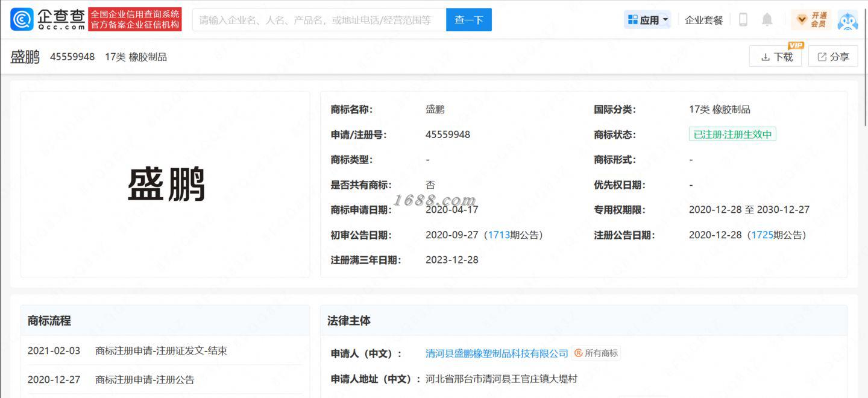Click the 已注册-注册生效中 status tag
868x398 pixels.
tap(732, 134)
